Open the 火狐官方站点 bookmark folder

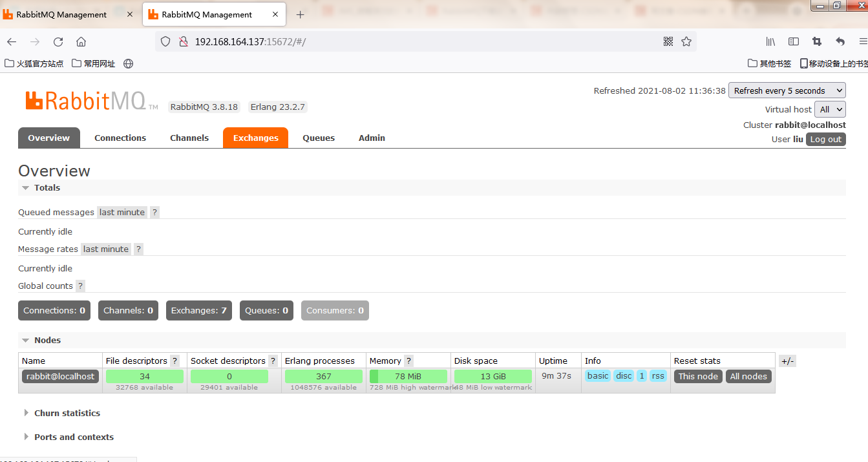[x=34, y=63]
